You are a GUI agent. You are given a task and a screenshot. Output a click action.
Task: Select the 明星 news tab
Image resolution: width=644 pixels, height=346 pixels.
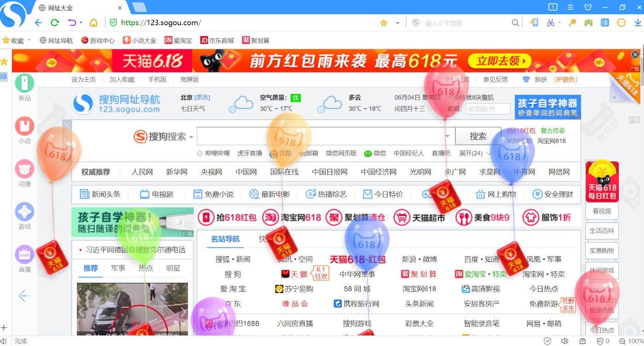[173, 268]
